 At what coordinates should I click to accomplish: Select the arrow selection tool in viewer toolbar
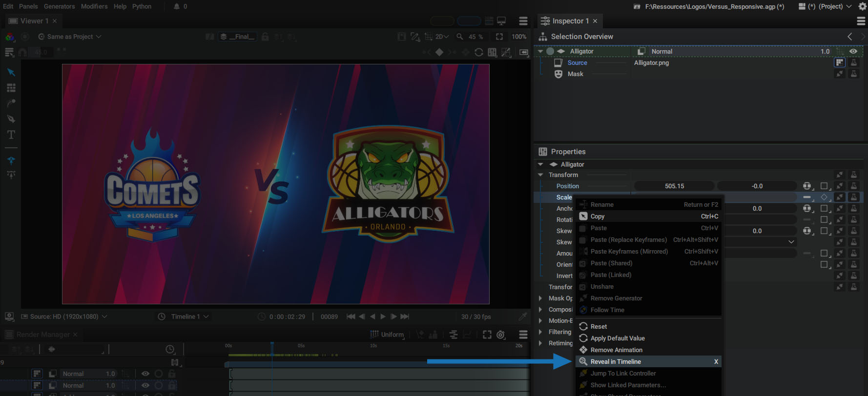[x=11, y=72]
